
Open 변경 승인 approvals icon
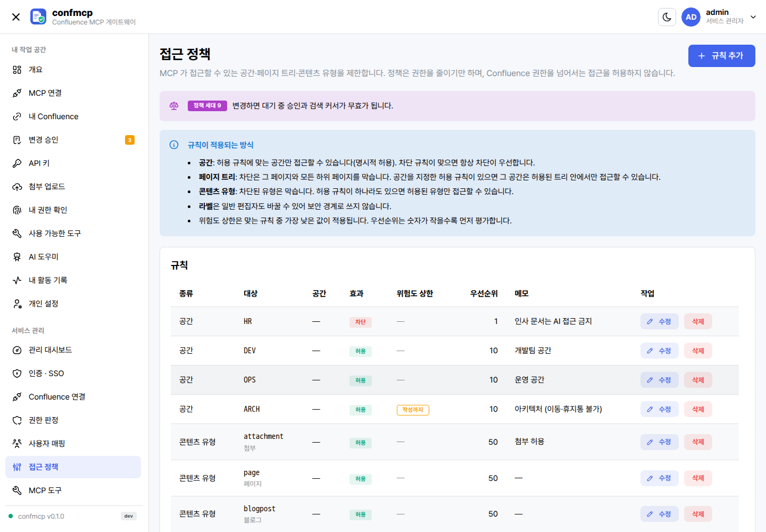click(17, 140)
